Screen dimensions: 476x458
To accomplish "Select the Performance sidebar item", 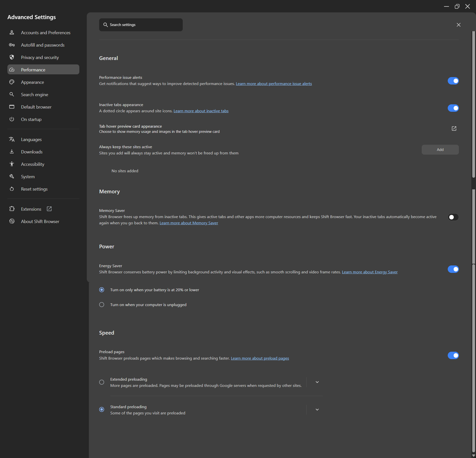I will (43, 70).
